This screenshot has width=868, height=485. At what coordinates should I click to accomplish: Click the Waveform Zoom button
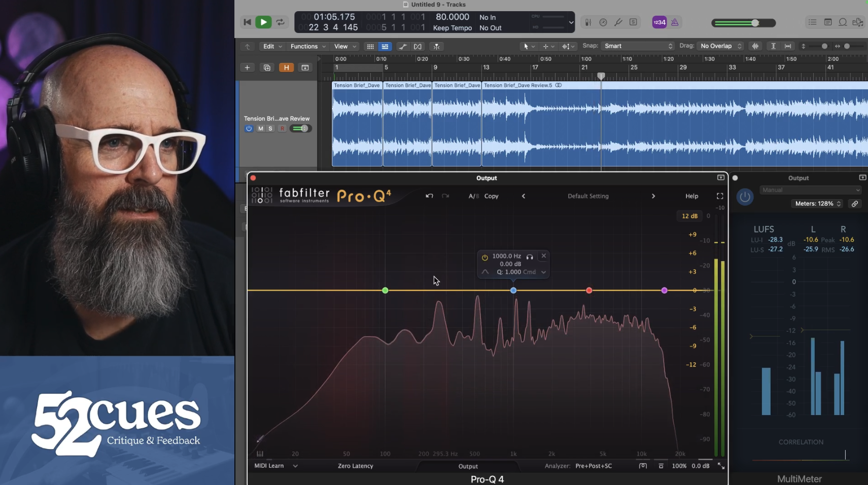pos(755,46)
